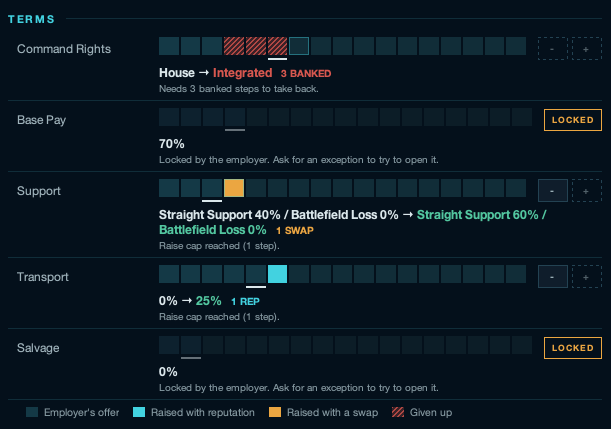Click the minus stepper for Command Rights
611x429 pixels.
[553, 49]
